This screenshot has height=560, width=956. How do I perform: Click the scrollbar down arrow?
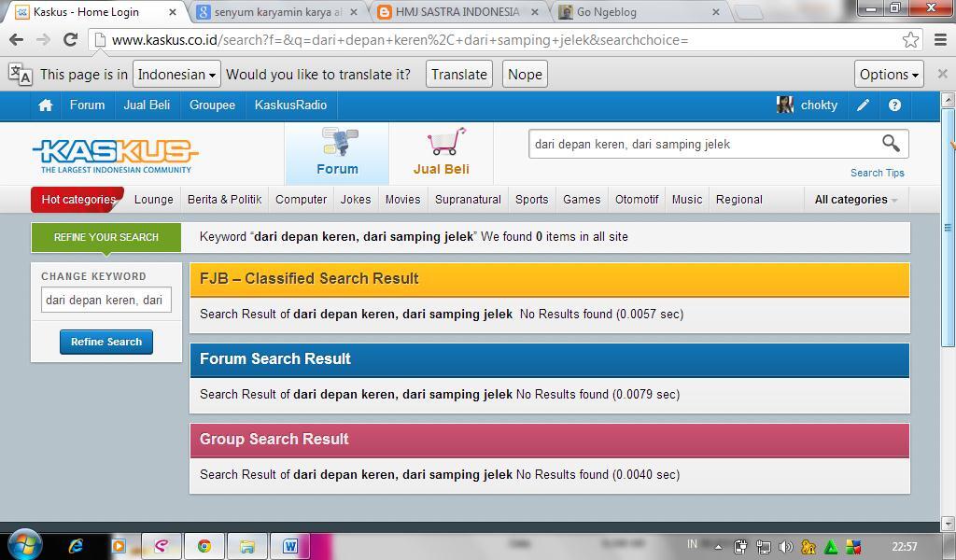(948, 524)
